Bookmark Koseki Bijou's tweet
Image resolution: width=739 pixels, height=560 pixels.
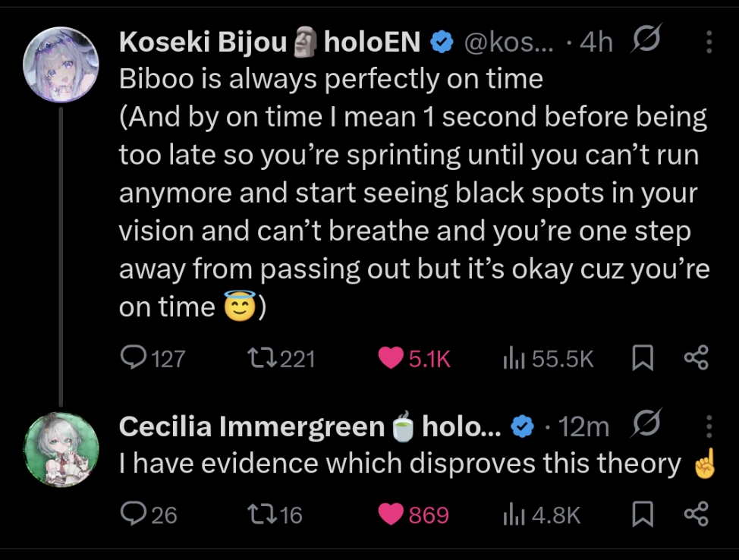point(643,358)
